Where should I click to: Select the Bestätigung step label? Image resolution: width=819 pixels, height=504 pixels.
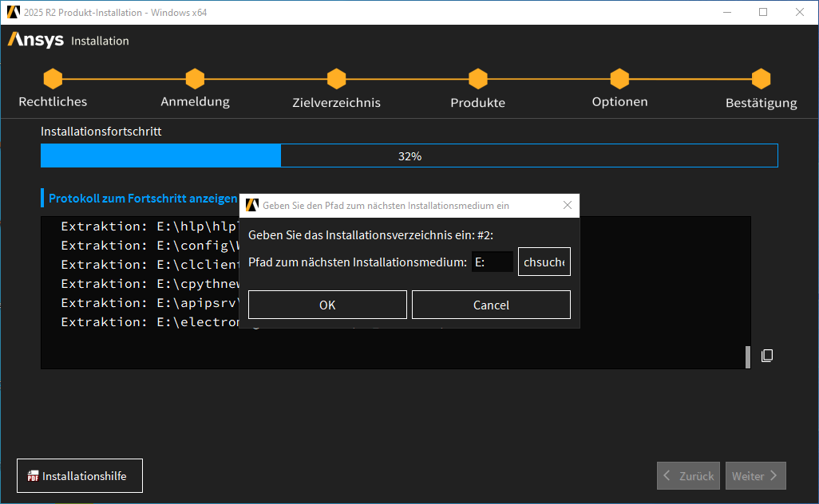[x=761, y=103]
